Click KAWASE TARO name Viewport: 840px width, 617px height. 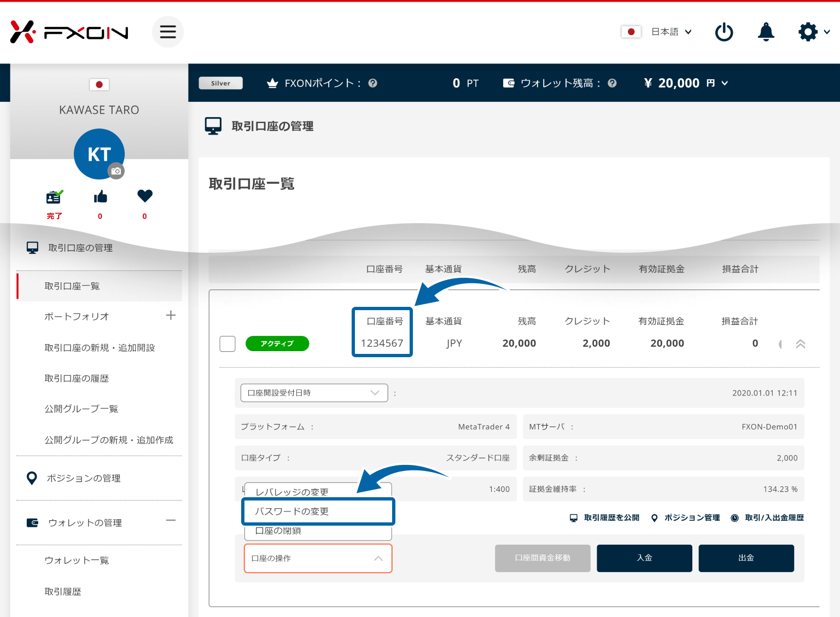(x=99, y=110)
